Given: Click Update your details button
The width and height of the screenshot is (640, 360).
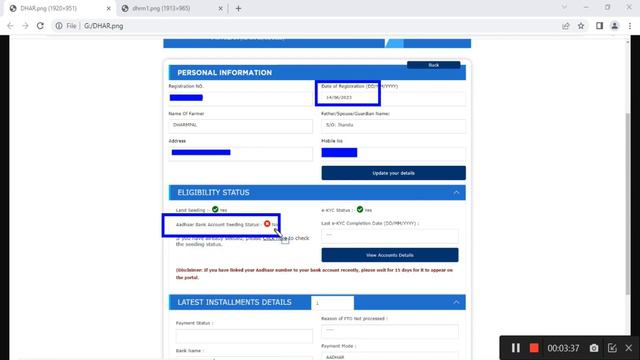Looking at the screenshot, I should click(x=393, y=173).
